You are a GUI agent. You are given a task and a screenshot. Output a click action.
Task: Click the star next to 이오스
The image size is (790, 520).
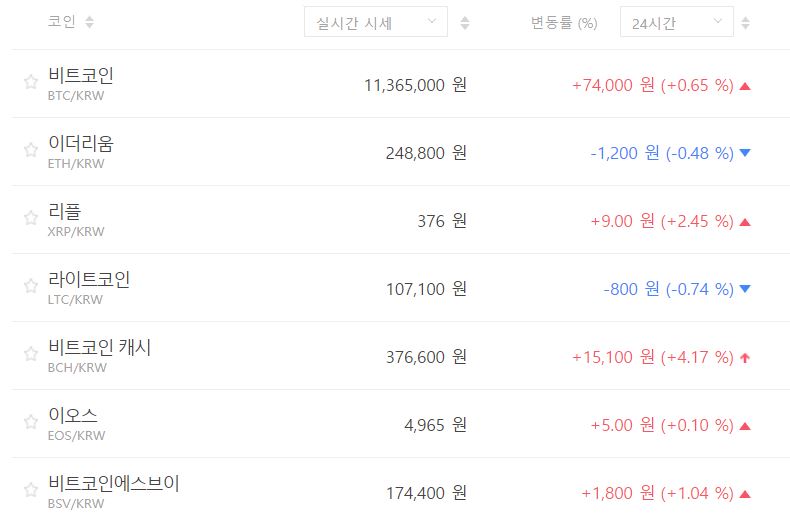coord(31,423)
